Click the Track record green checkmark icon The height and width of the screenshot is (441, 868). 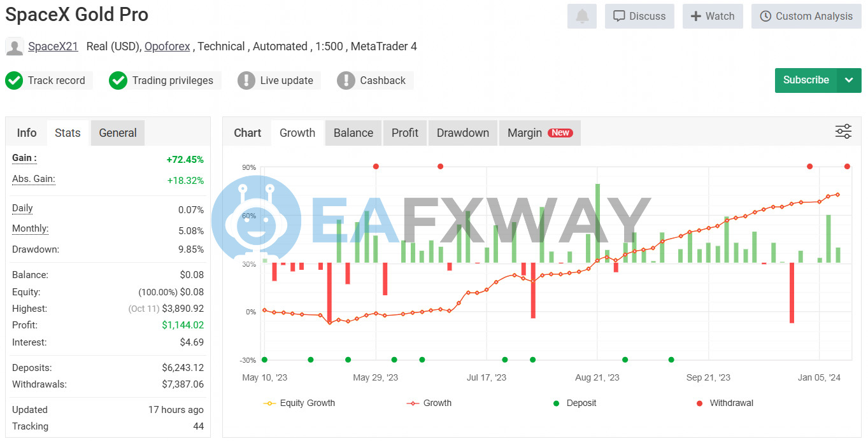click(x=14, y=81)
